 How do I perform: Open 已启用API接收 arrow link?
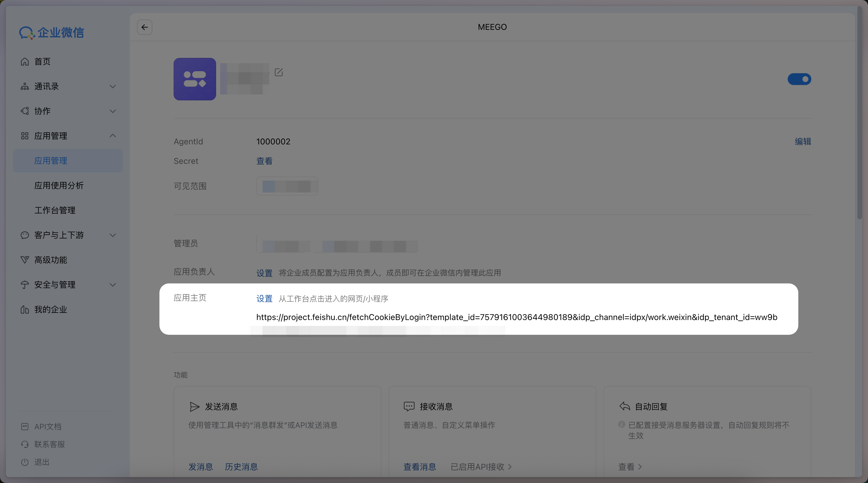pos(481,466)
